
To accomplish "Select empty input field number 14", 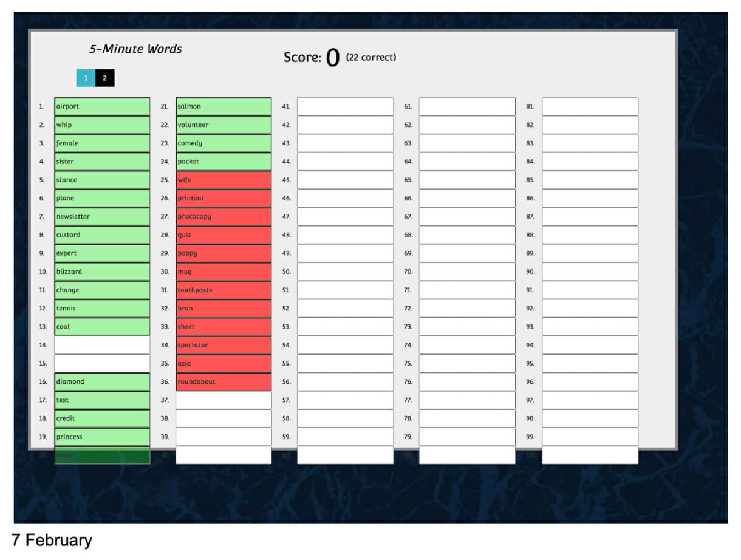I will (102, 345).
